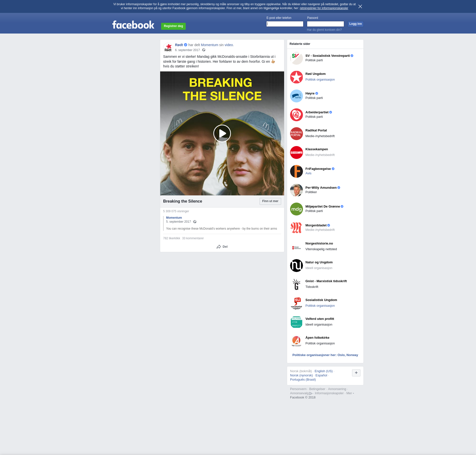Image resolution: width=476 pixels, height=455 pixels.
Task: Click the Arbeiderpartiet rose logo
Action: click(297, 115)
